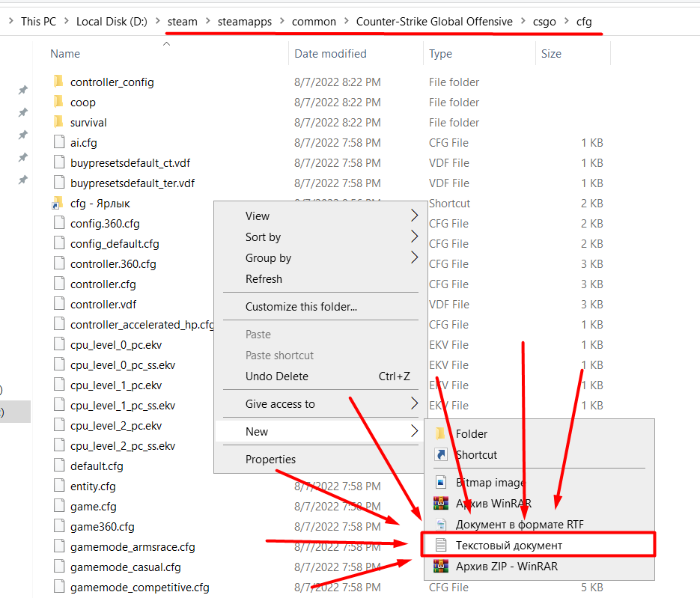The height and width of the screenshot is (598, 700).
Task: Click the cfg - Ярлык shortcut icon
Action: 58,203
